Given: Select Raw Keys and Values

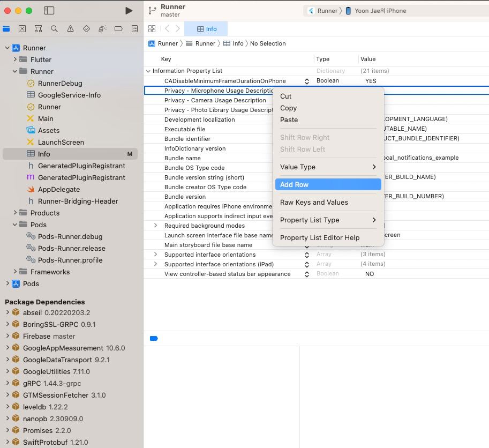Looking at the screenshot, I should pyautogui.click(x=328, y=202).
